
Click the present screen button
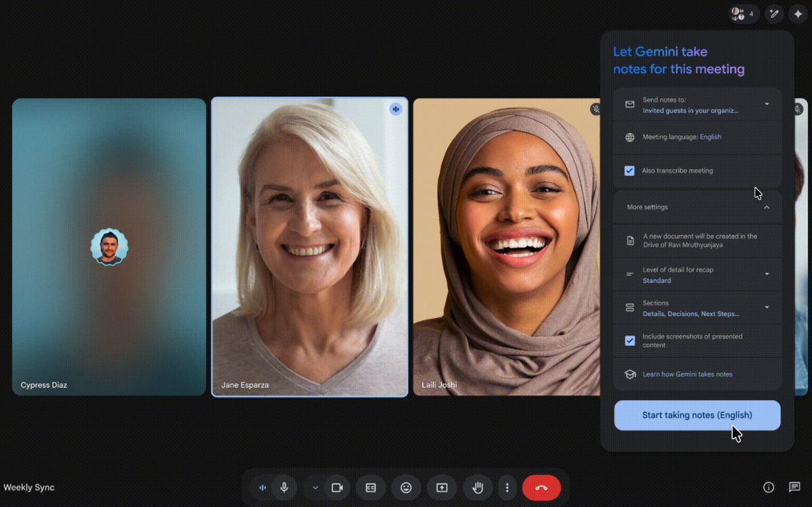click(x=442, y=487)
